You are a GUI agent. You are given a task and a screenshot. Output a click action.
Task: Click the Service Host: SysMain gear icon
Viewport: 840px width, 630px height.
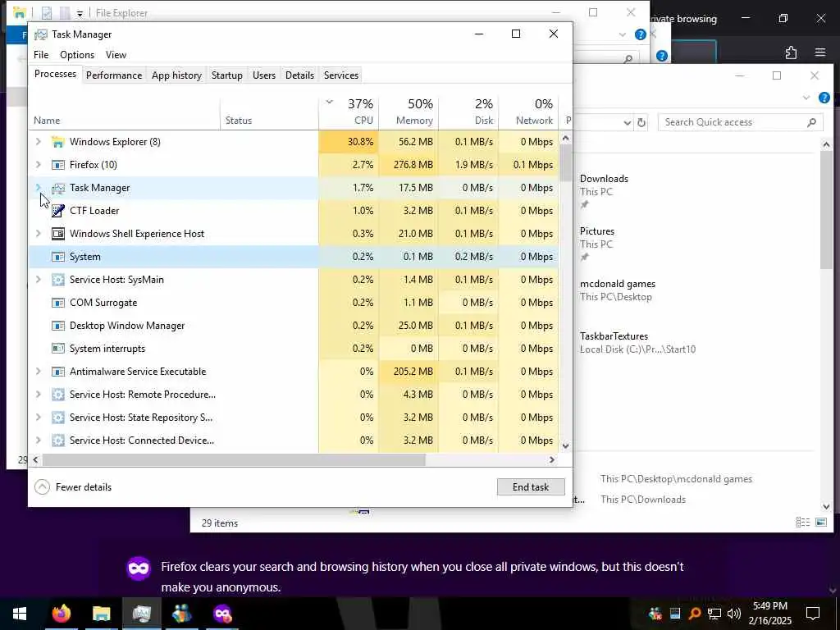(x=58, y=280)
